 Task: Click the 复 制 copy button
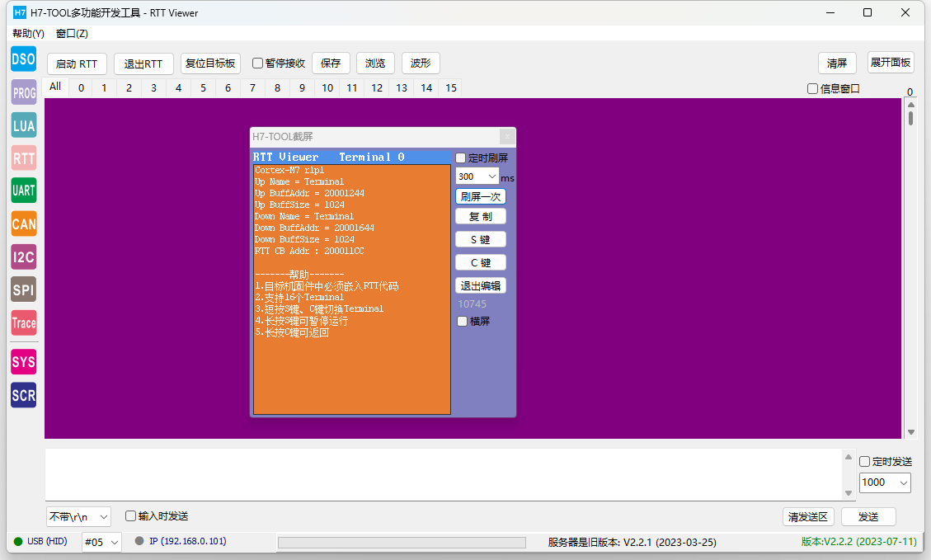pos(481,217)
